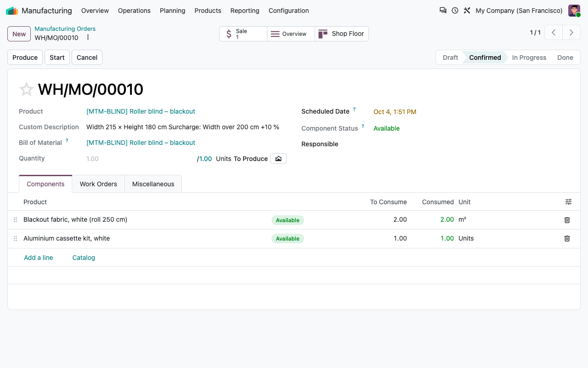Screen dimensions: 588x368
Task: Click the Add a line link
Action: (x=39, y=258)
